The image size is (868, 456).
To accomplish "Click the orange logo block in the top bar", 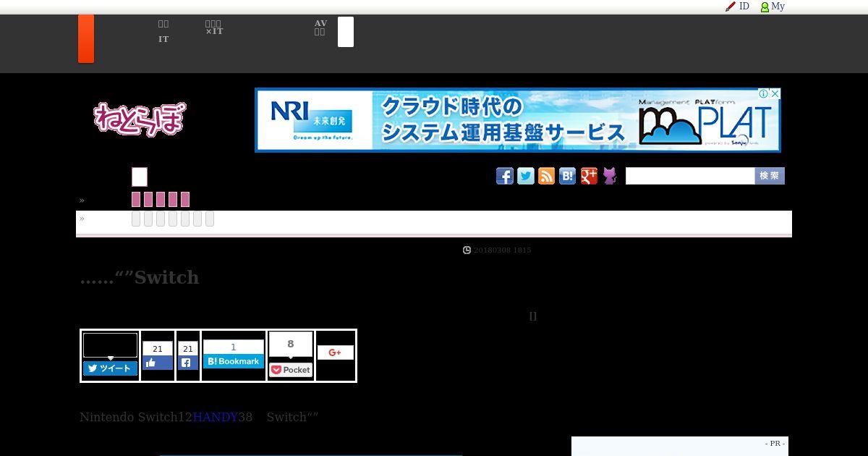I will (86, 38).
